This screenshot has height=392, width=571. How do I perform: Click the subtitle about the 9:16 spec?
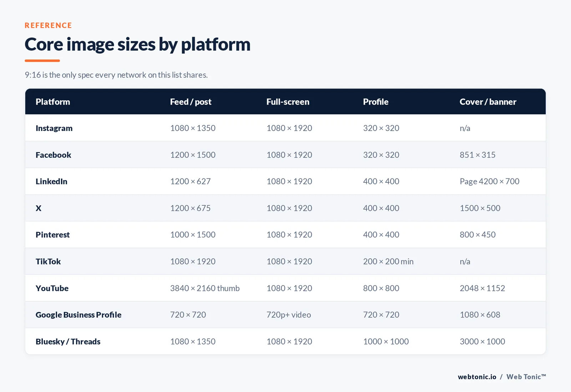click(x=116, y=75)
